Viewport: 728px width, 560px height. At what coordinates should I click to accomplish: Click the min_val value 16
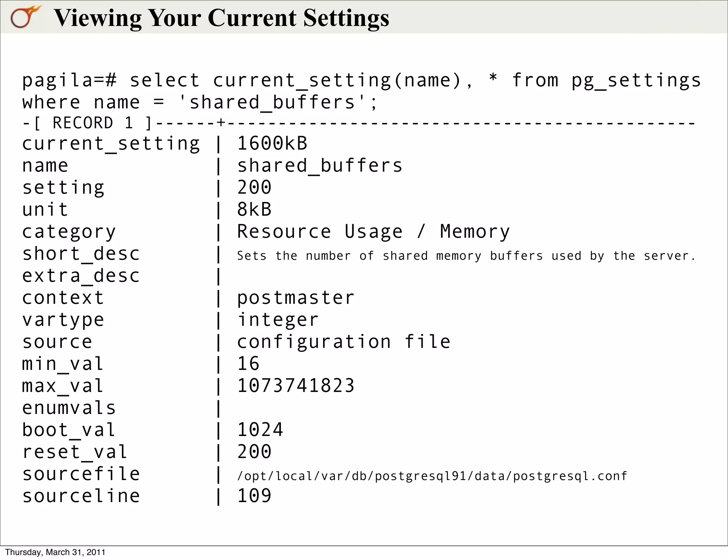point(248,364)
